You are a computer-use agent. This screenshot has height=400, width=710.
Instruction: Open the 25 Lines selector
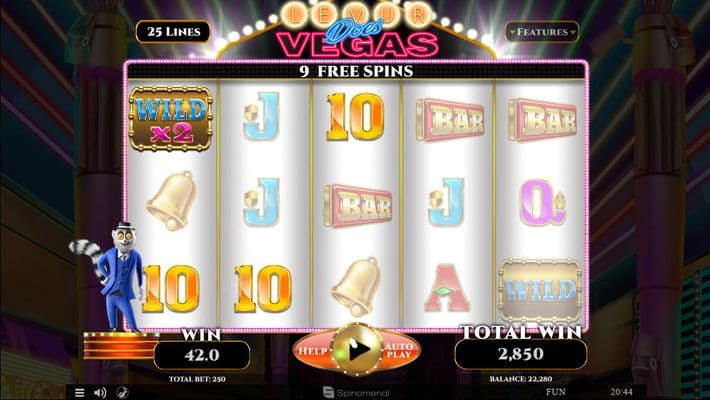[173, 32]
